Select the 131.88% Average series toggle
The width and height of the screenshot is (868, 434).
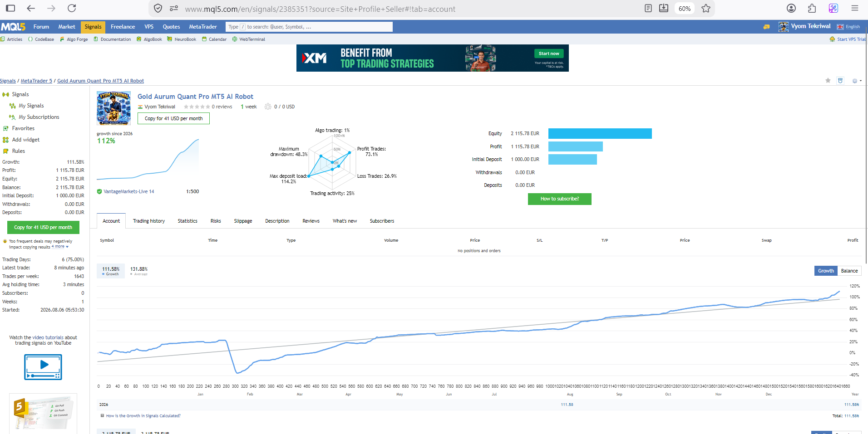coord(139,271)
